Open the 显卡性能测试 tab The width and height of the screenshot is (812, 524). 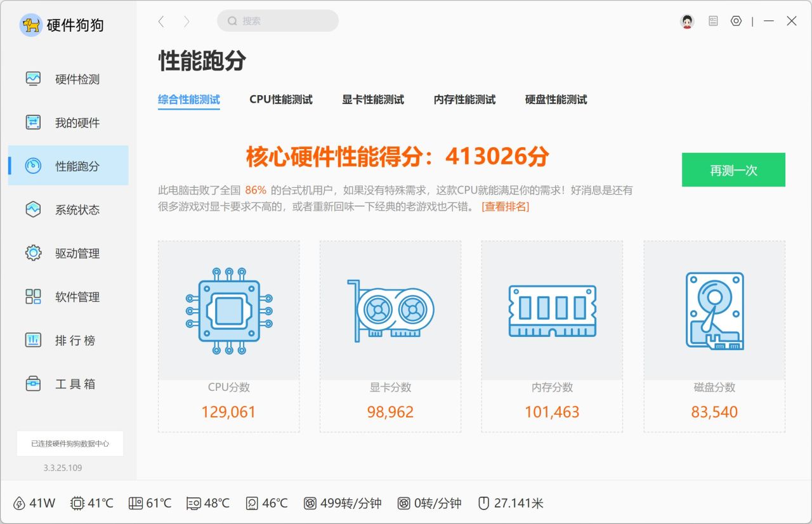(373, 100)
